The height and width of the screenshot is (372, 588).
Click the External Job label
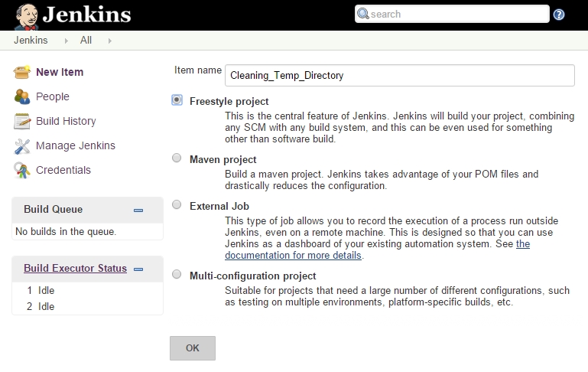point(219,206)
